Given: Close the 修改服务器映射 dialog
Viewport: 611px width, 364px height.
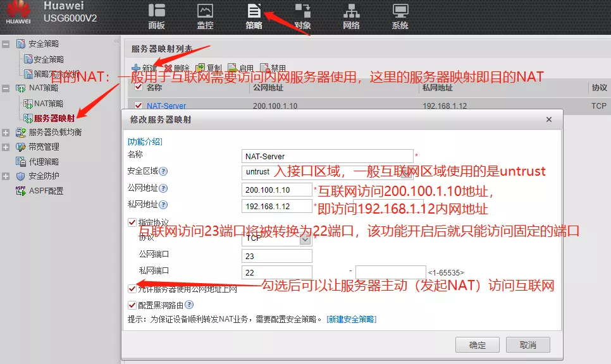Looking at the screenshot, I should click(x=549, y=119).
